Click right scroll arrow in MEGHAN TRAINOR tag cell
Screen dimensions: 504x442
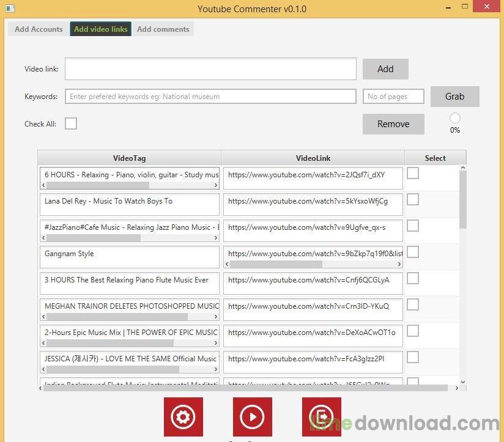click(x=216, y=317)
